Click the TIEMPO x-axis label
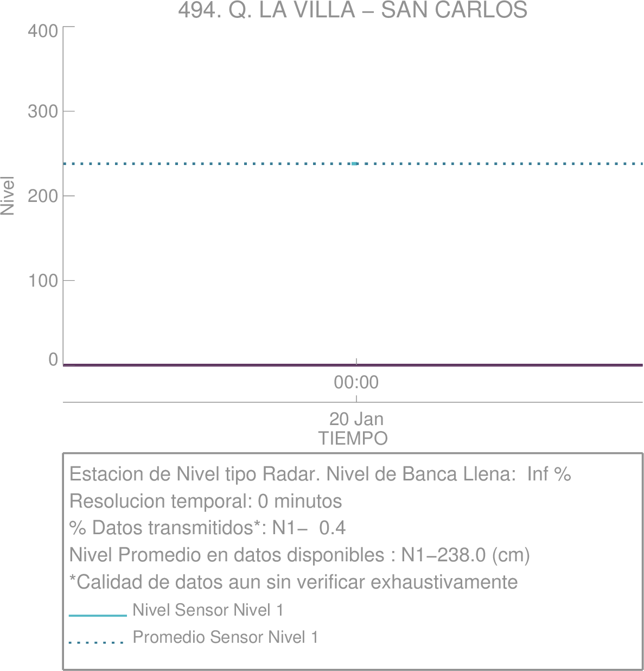 353,439
